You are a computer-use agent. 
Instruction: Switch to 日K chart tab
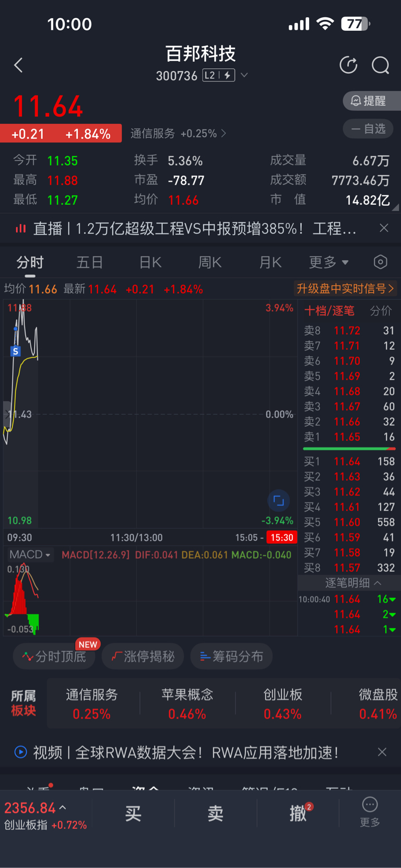(x=150, y=262)
